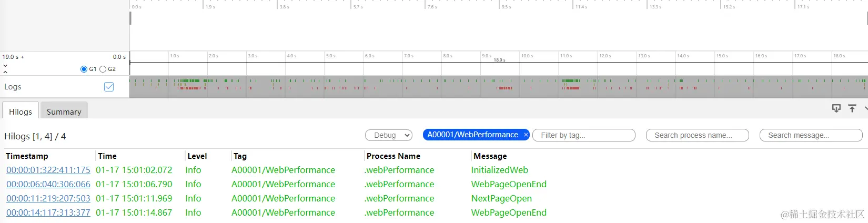Select the NextPageOpen message cell

tap(501, 198)
